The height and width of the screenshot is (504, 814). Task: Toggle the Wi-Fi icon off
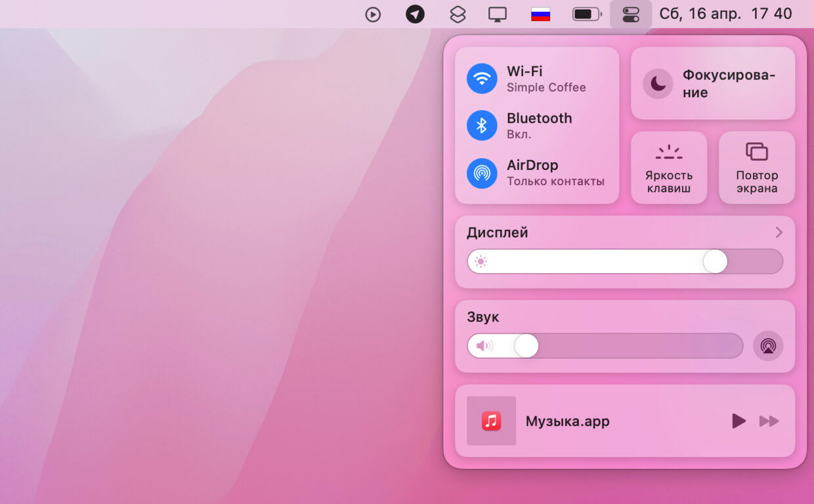click(x=482, y=79)
